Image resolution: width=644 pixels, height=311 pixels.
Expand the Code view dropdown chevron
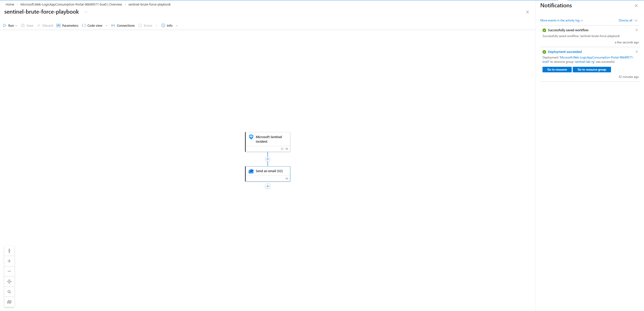(x=106, y=26)
